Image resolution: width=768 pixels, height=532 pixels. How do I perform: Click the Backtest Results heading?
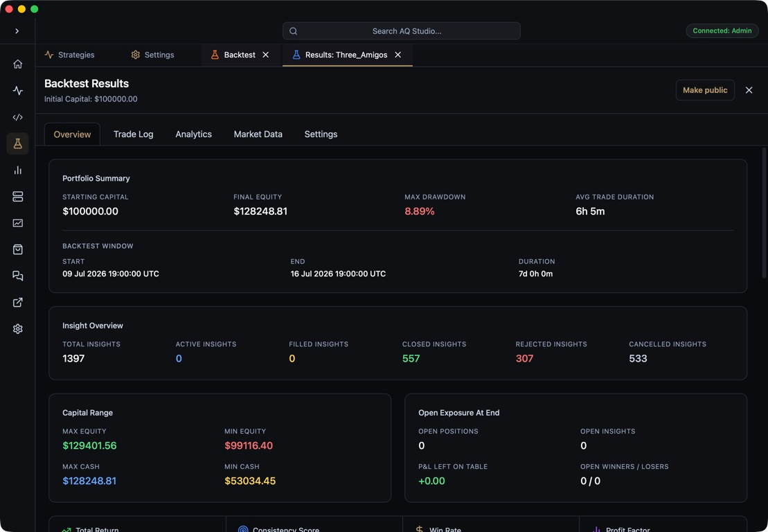tap(86, 83)
